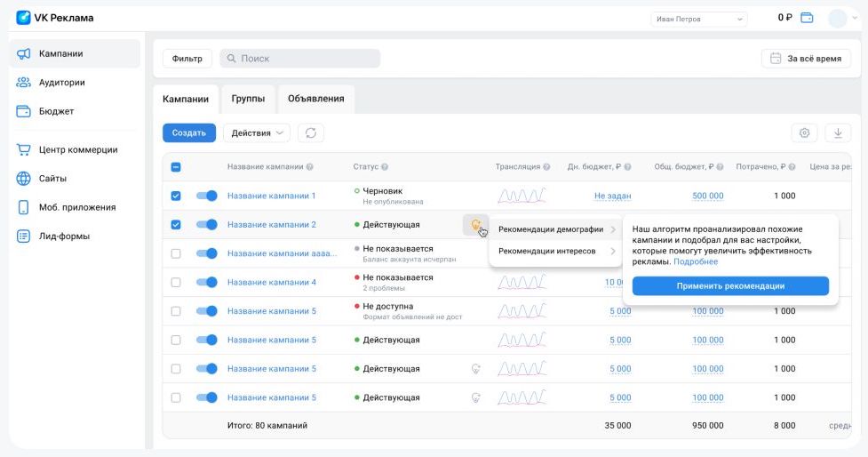Uncheck Название кампании 1 checkbox
The height and width of the screenshot is (457, 868).
pos(176,196)
